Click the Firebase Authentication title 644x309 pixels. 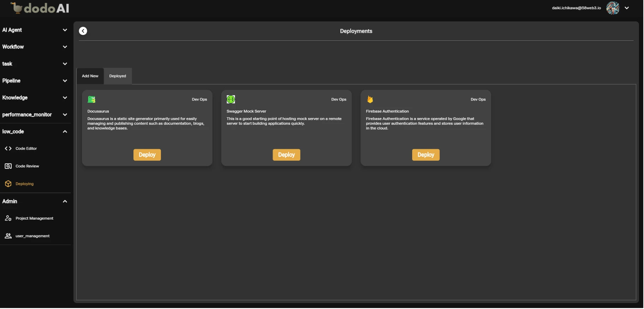tap(387, 111)
